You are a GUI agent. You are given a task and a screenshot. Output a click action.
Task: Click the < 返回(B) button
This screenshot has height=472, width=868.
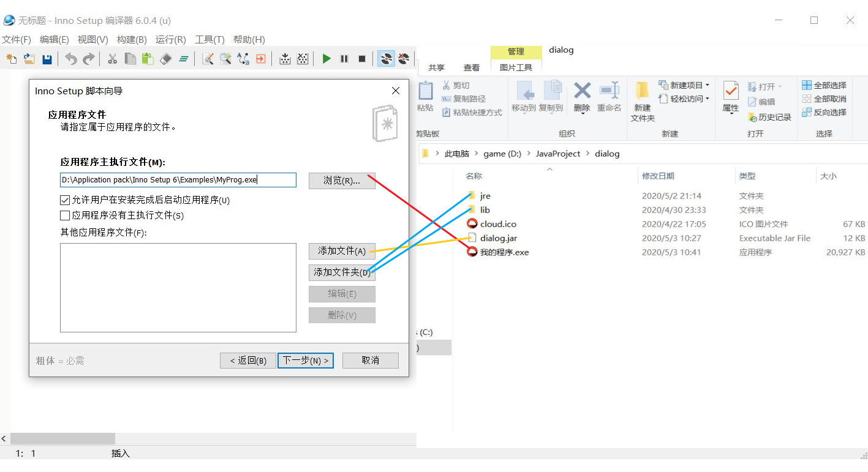(x=248, y=361)
